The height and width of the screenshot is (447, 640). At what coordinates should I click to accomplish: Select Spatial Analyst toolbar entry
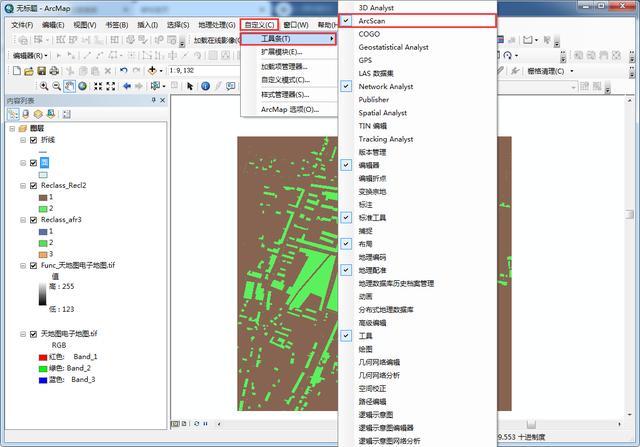point(418,113)
